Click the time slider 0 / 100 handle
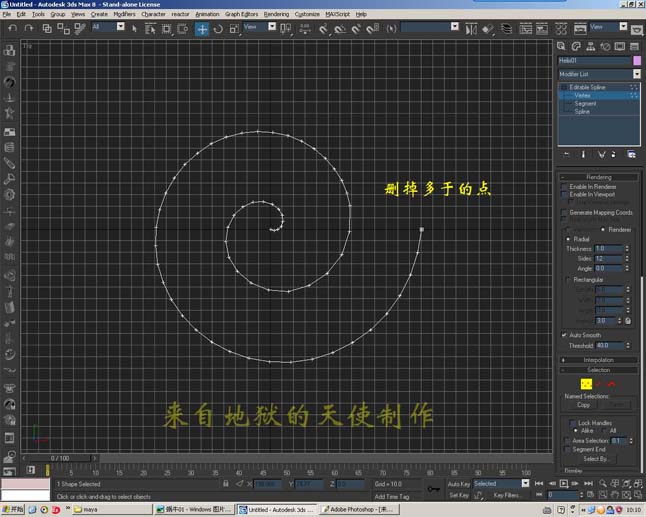This screenshot has width=646, height=517. [60, 458]
